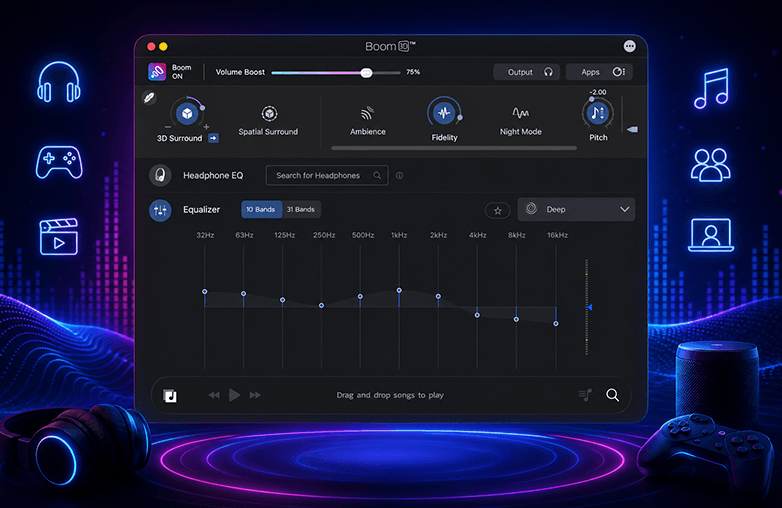Click the player search magnifier icon

[612, 395]
